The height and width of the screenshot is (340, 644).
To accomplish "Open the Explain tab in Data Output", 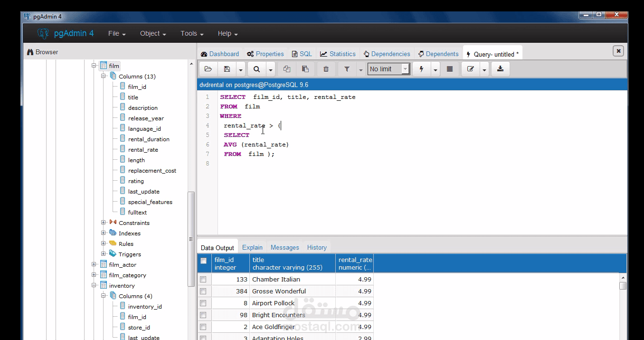I will click(x=252, y=247).
